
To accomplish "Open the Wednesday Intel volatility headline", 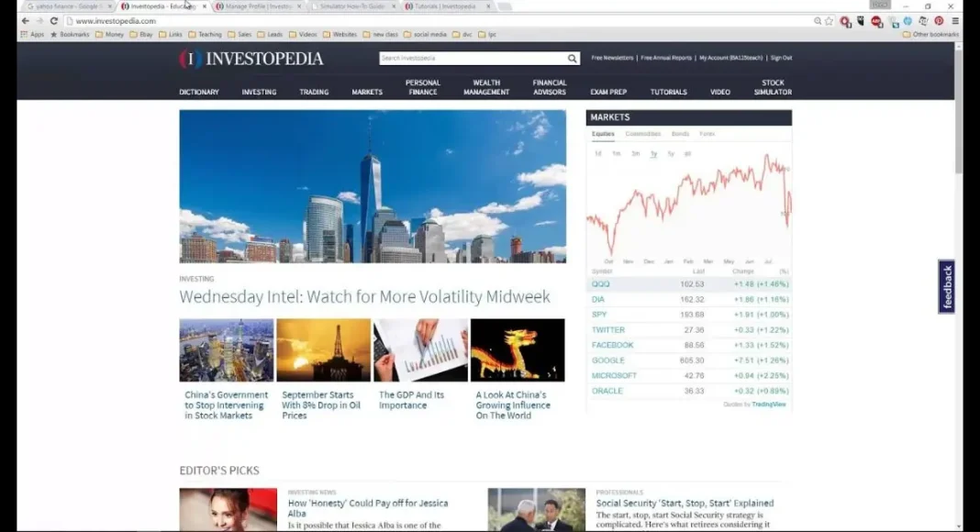I will (364, 296).
